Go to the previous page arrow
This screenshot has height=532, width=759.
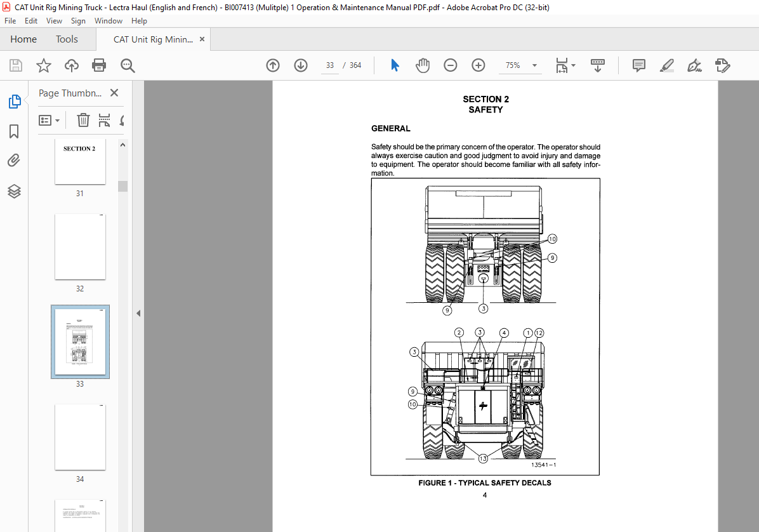point(273,65)
